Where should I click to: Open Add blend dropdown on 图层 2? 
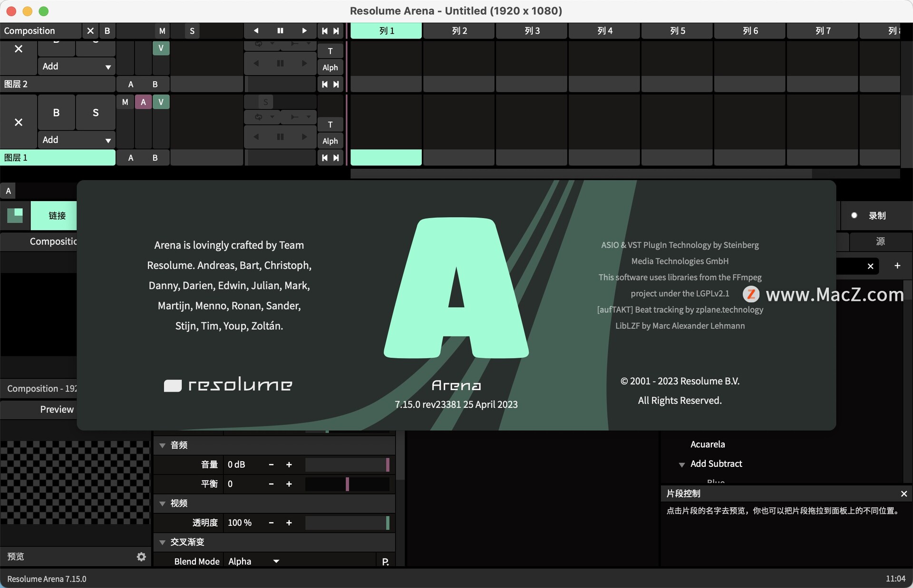click(77, 67)
